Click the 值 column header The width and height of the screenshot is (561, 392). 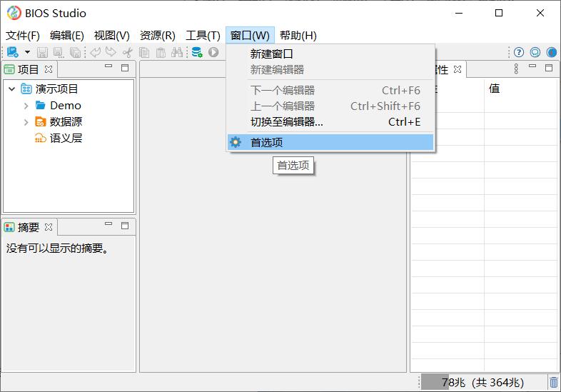coord(521,89)
